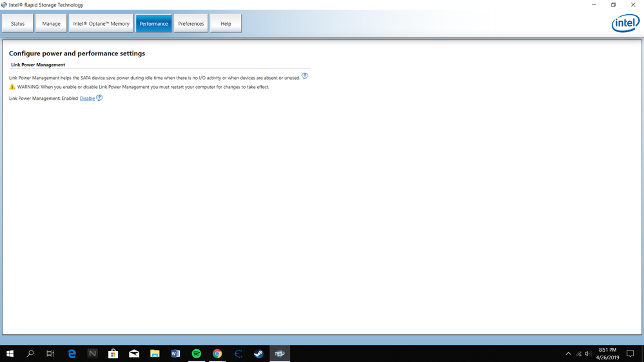
Task: Switch to Google Chrome in taskbar
Action: [x=217, y=354]
